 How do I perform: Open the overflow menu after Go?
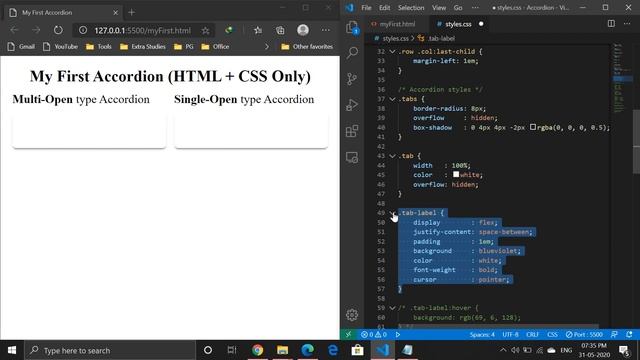(475, 8)
